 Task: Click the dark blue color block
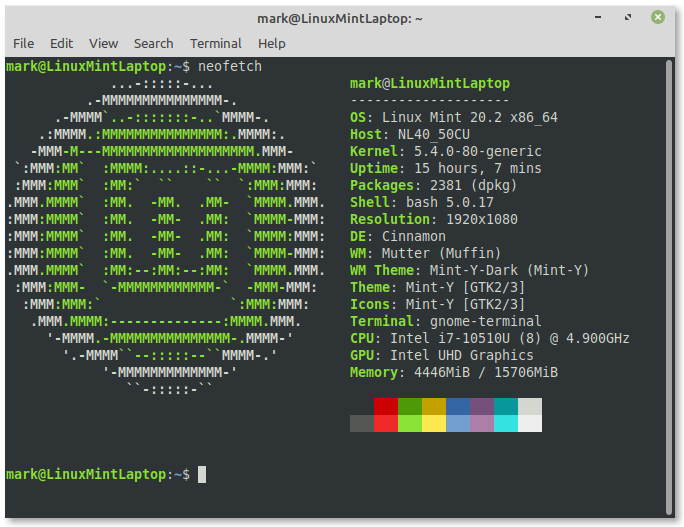pos(458,406)
